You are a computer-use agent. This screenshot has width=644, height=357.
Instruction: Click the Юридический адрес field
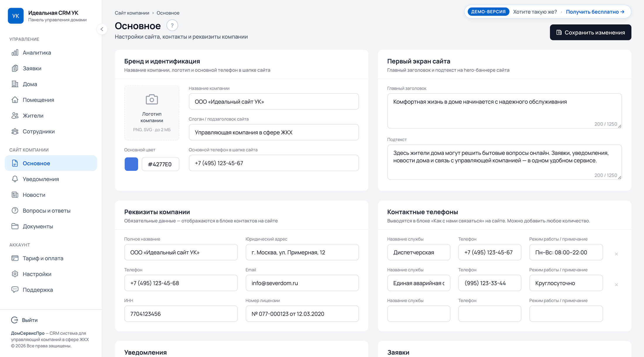(302, 252)
